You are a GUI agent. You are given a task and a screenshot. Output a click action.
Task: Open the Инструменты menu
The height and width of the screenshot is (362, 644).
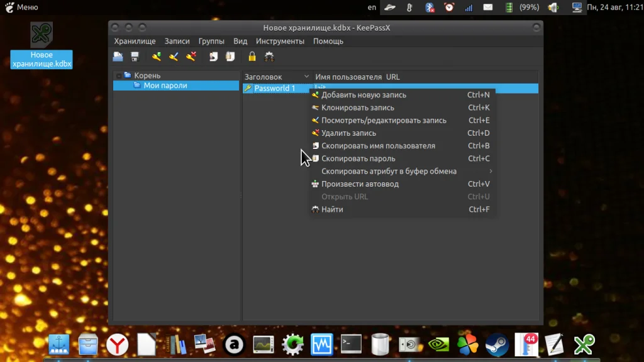pyautogui.click(x=280, y=41)
